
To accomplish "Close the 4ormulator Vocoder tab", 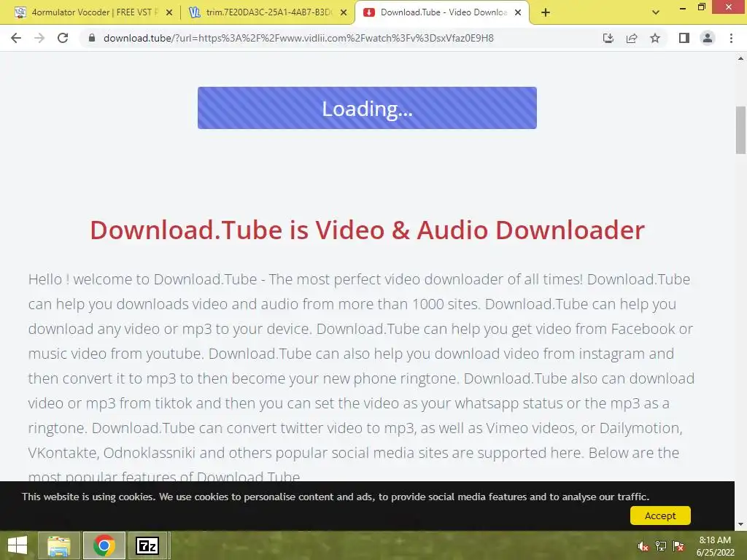I will 169,12.
